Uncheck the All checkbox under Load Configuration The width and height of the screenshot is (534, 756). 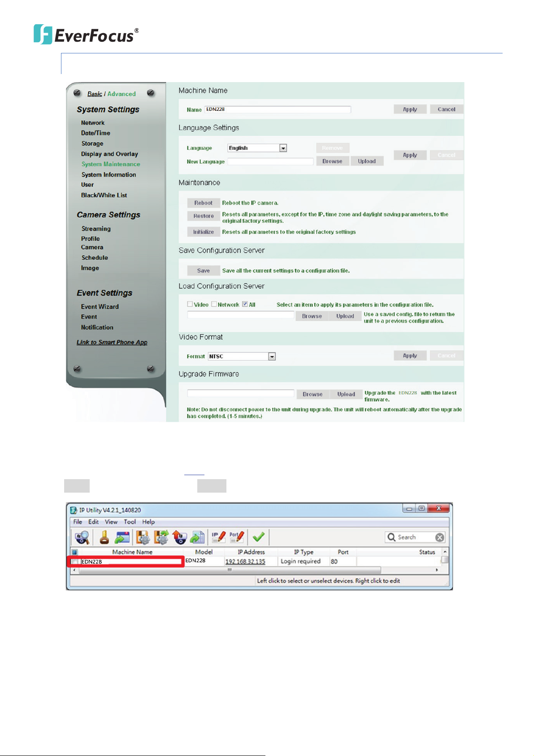[x=245, y=304]
